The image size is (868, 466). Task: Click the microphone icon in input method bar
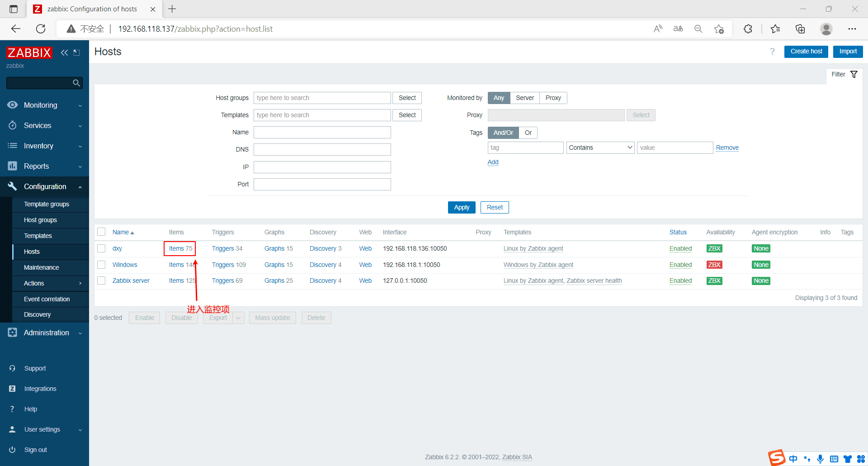click(821, 459)
